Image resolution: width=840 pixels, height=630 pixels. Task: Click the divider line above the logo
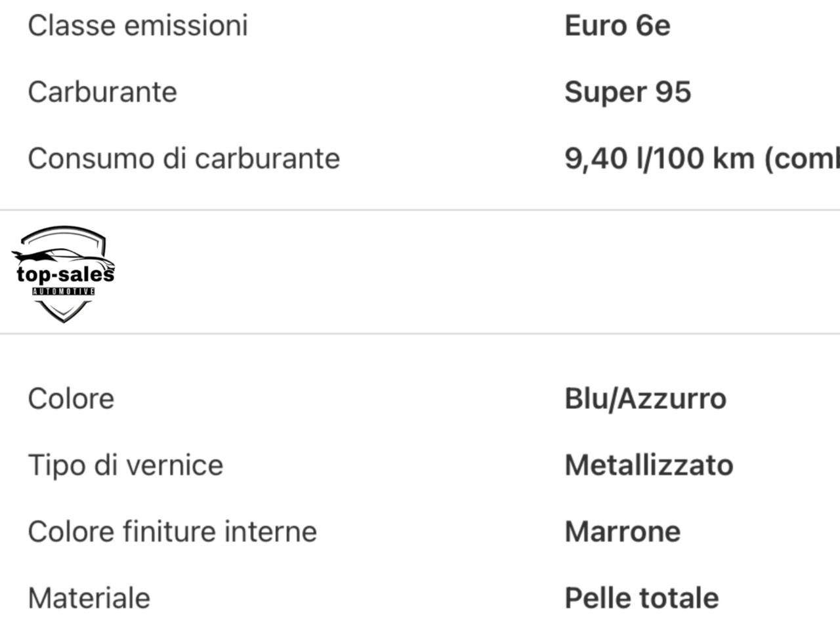420,210
